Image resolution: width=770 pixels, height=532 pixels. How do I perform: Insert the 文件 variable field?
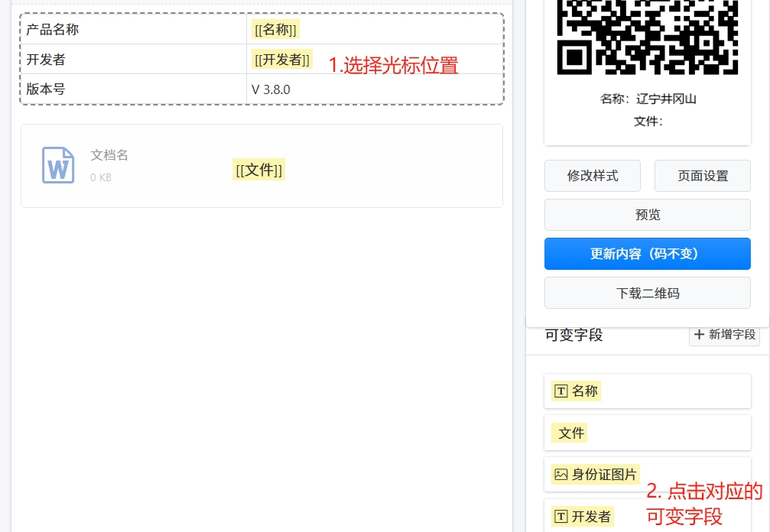[571, 433]
